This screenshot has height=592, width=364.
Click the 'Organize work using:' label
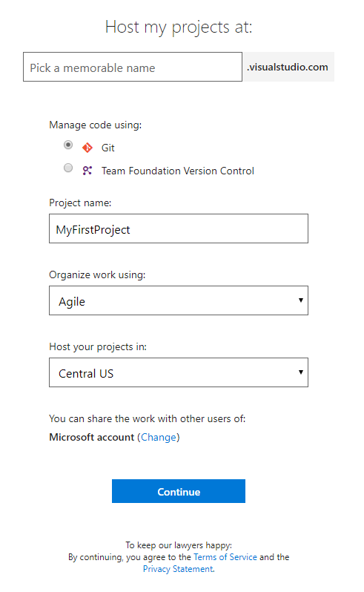point(97,274)
